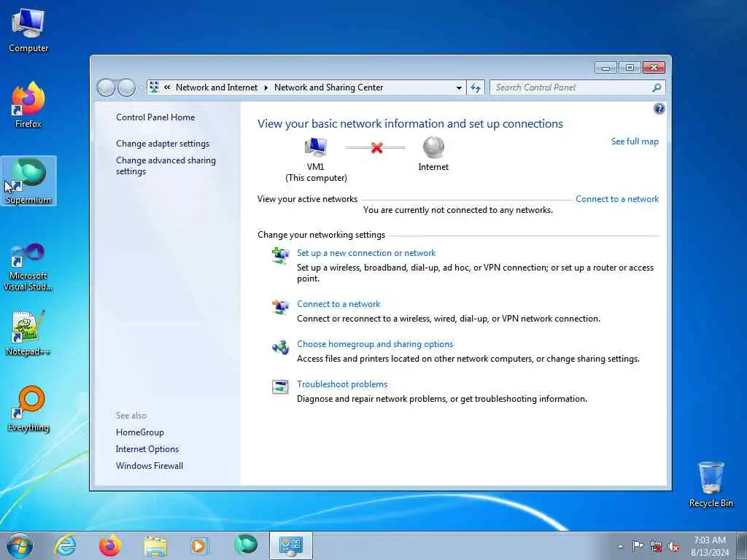This screenshot has width=747, height=560.
Task: Open Supermium from the taskbar
Action: (x=245, y=544)
